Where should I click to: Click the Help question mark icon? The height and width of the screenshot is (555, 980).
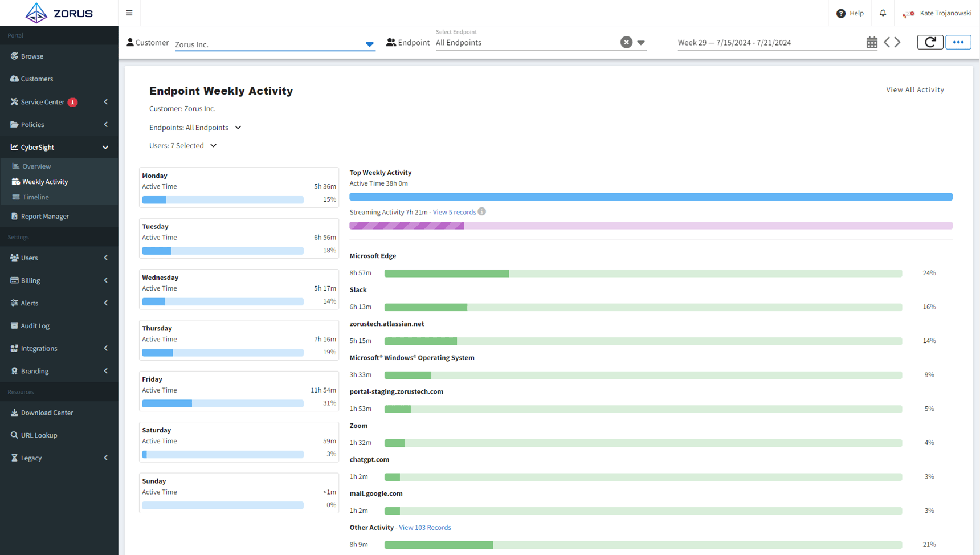840,13
